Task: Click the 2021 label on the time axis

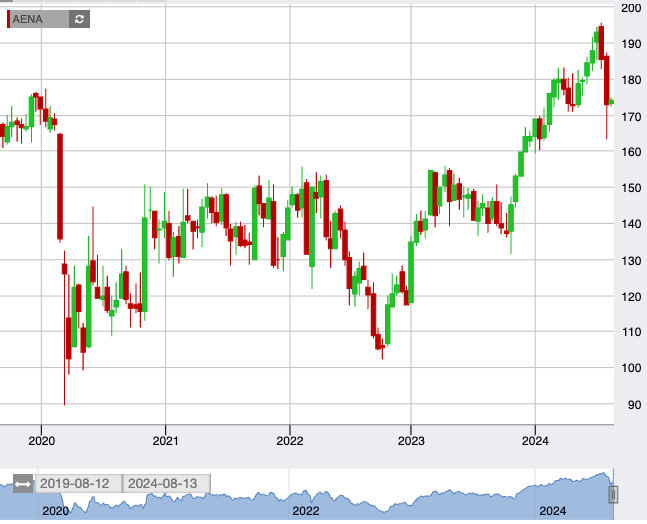Action: (165, 441)
